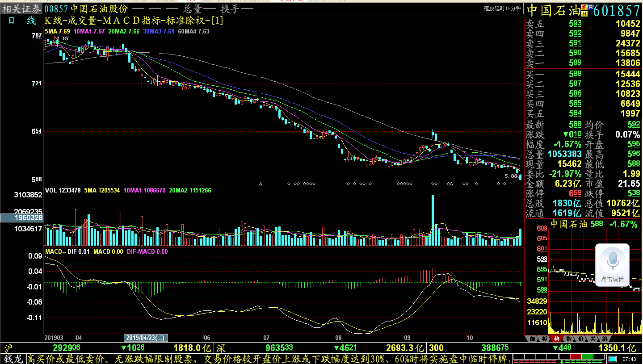This screenshot has height=364, width=643.
Task: Click the 卖五 593 ask row
Action: [583, 24]
